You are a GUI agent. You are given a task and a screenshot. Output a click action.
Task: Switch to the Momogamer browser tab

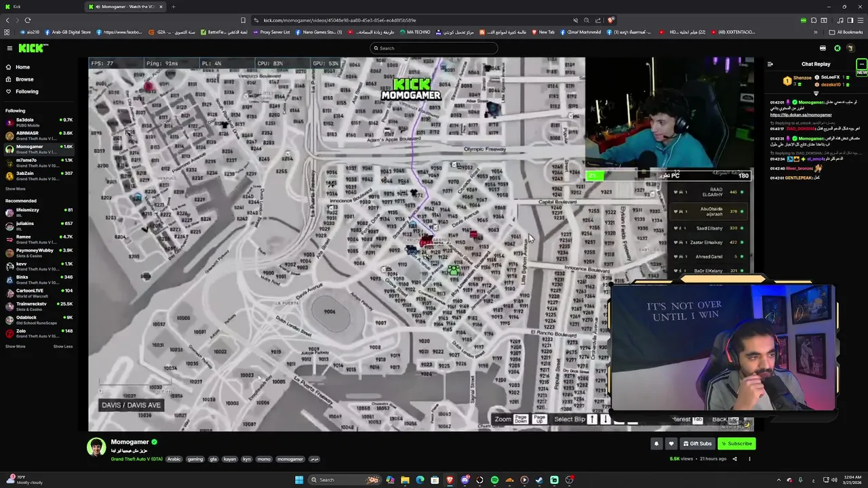[x=125, y=7]
